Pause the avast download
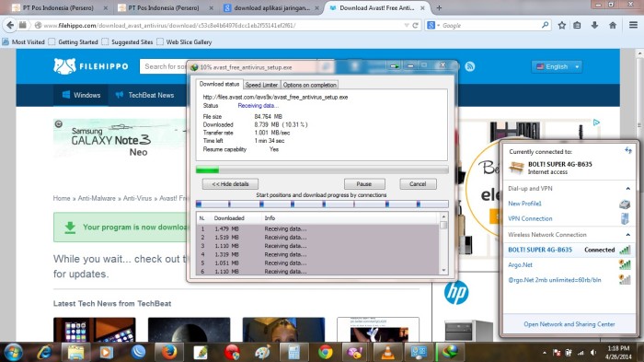The image size is (644, 362). pos(364,184)
